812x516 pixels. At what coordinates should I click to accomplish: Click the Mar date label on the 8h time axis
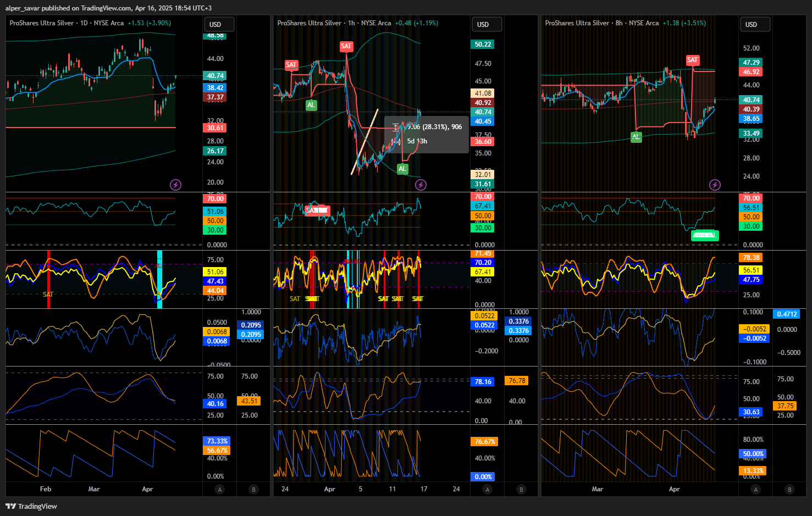[x=598, y=489]
